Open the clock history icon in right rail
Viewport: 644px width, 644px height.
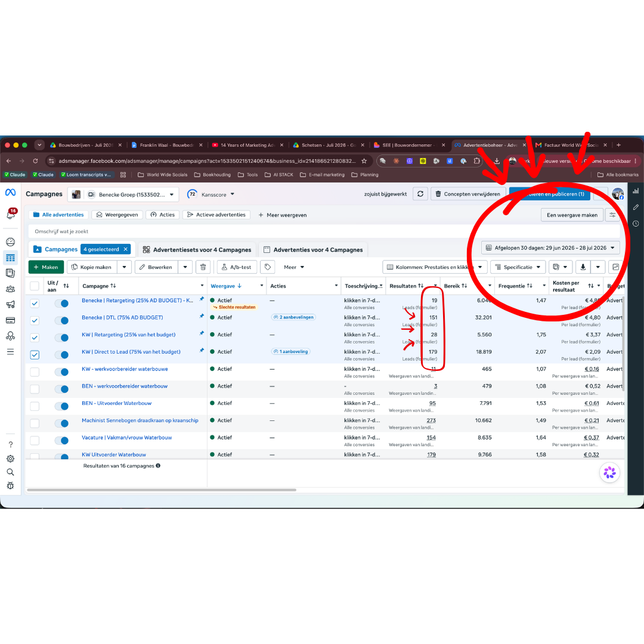[636, 224]
